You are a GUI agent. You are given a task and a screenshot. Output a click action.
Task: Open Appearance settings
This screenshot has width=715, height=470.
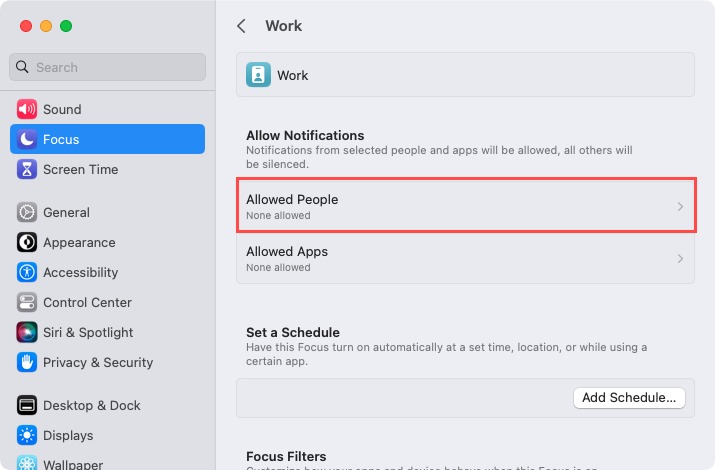tap(108, 243)
